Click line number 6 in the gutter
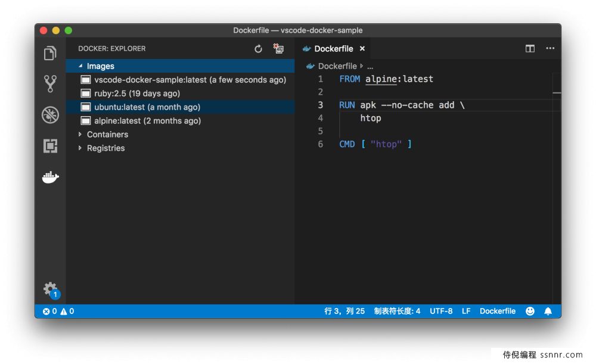 point(321,144)
